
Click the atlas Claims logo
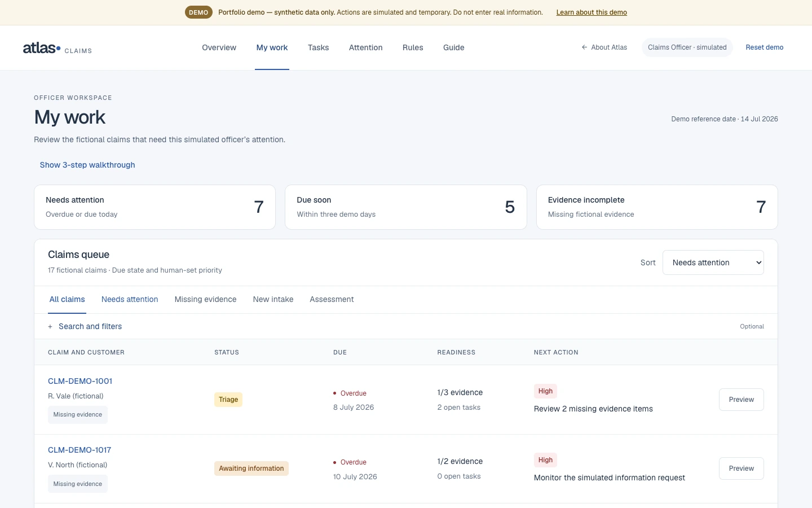57,48
